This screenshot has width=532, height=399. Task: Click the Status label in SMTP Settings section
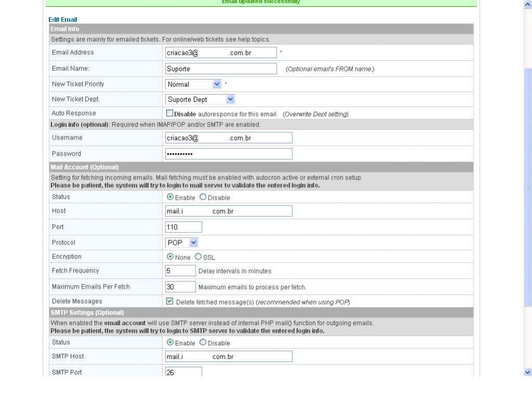(x=61, y=342)
